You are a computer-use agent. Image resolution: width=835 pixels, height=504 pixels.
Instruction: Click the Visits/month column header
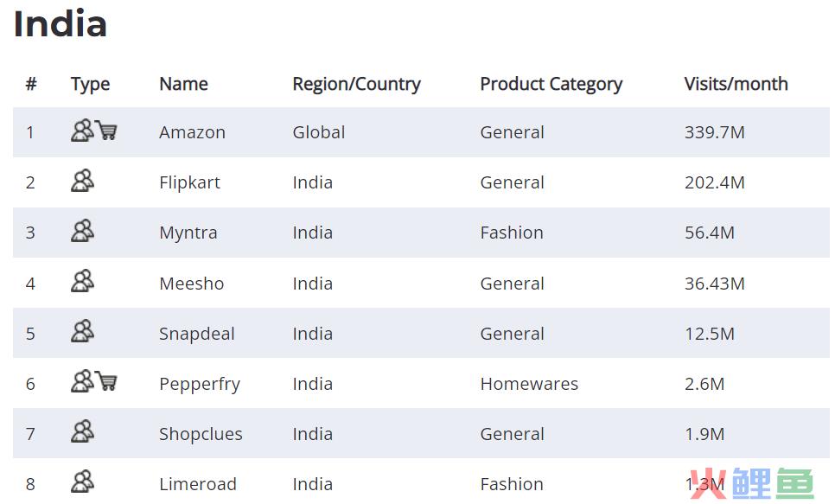pos(736,84)
